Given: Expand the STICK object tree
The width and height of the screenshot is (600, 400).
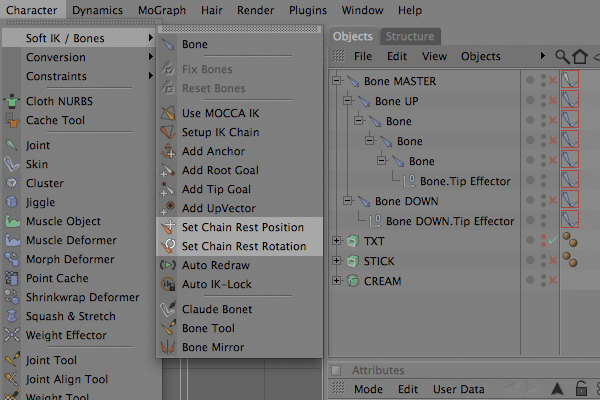Looking at the screenshot, I should (x=336, y=261).
